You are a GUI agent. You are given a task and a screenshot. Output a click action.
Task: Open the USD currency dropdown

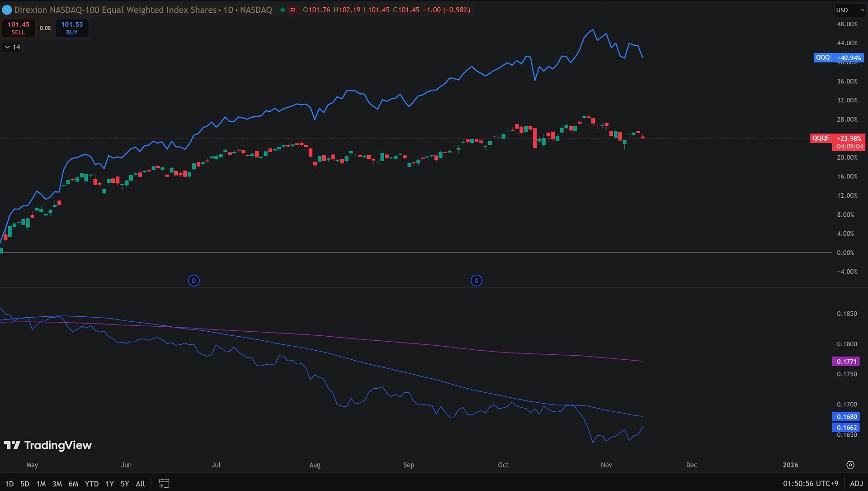point(849,10)
